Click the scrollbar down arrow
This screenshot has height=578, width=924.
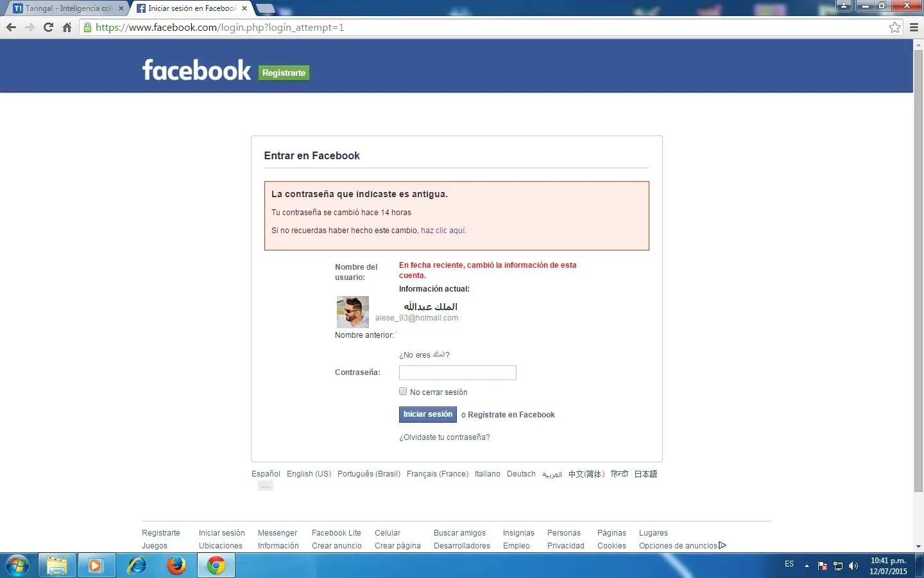click(918, 547)
